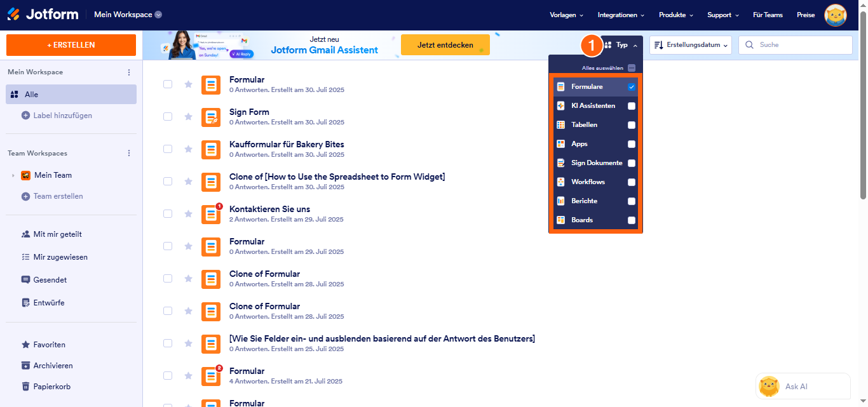The height and width of the screenshot is (407, 868).
Task: Expand the Produkte menu
Action: pos(676,15)
